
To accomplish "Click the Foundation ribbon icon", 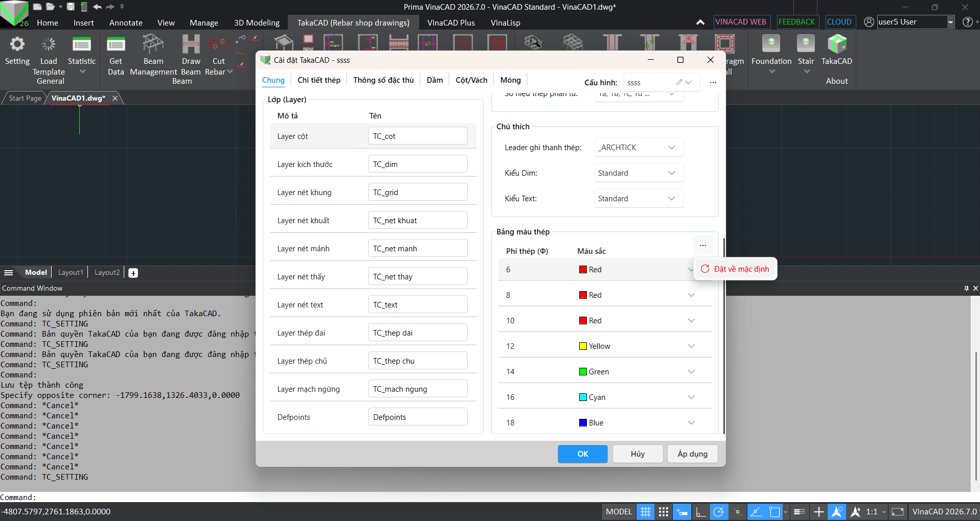I will click(x=771, y=44).
